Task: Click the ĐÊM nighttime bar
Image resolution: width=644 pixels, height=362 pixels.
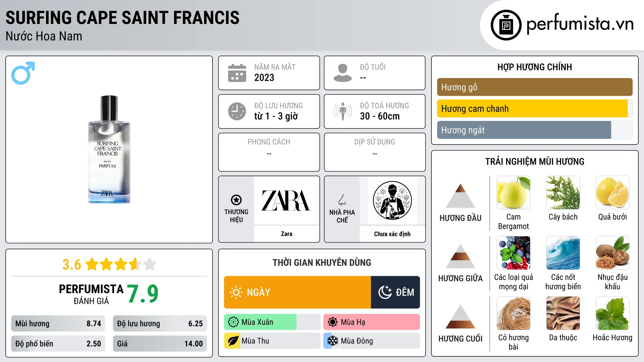Action: [x=396, y=292]
